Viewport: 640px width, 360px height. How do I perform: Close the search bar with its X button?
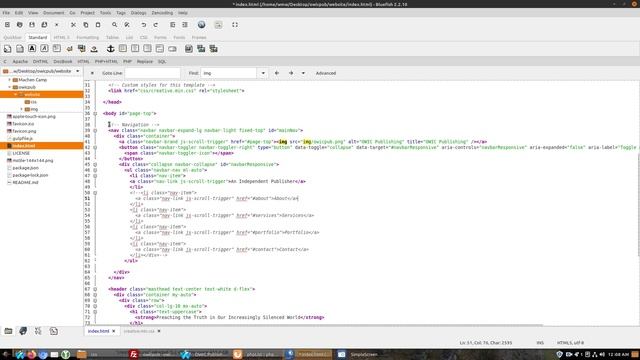(92, 73)
